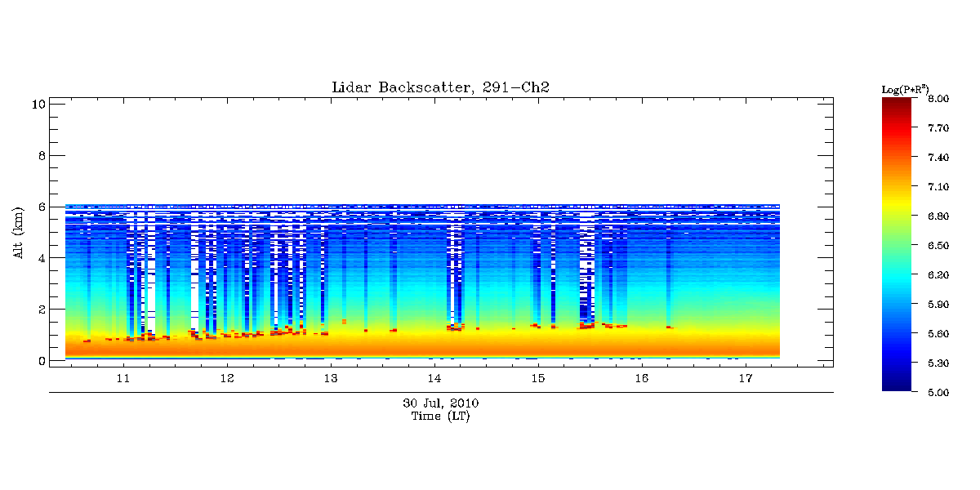
Task: Click the colorbar value 5.60
Action: coord(938,334)
